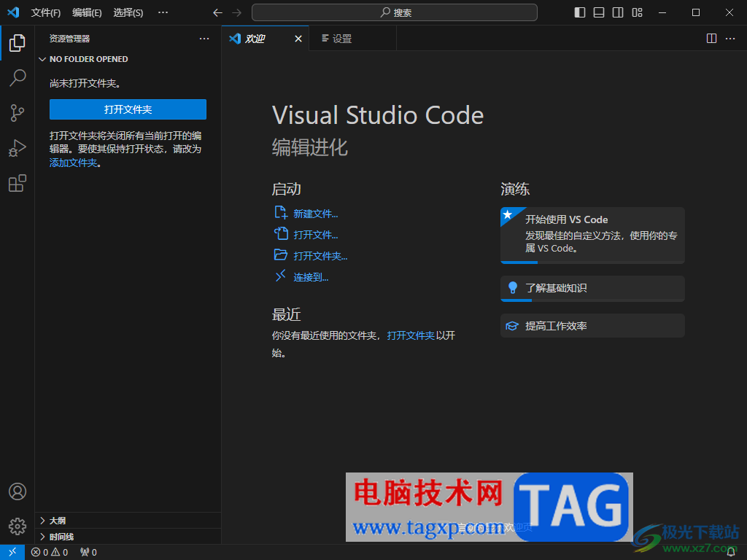Open the Manage gear menu
747x560 pixels.
[18, 526]
